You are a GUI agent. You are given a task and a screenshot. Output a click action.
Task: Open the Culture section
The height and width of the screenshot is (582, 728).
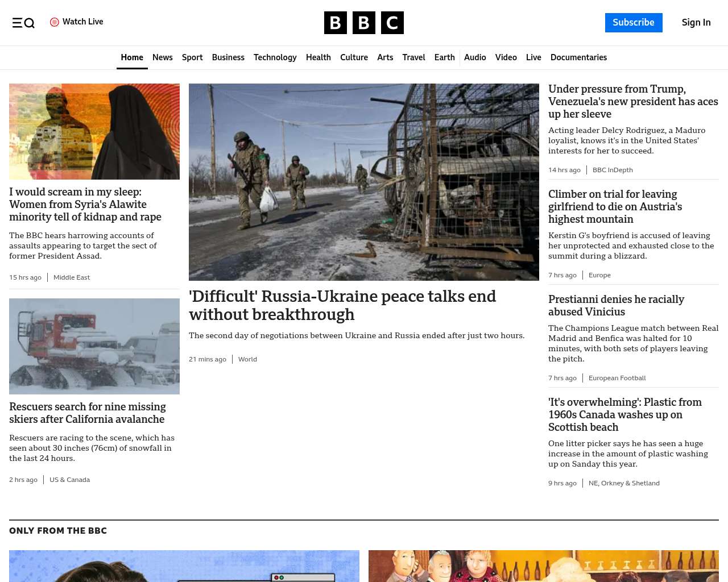pos(354,57)
